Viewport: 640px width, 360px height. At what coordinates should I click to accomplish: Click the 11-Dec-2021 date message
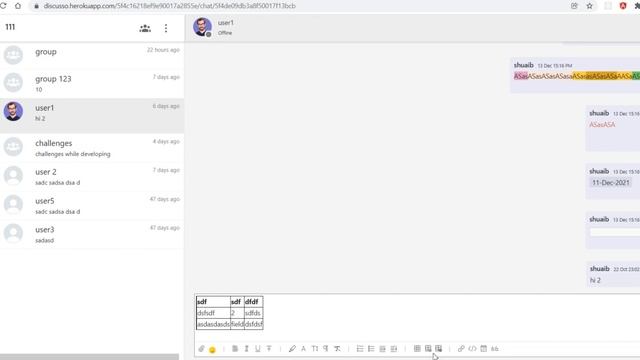click(x=611, y=183)
